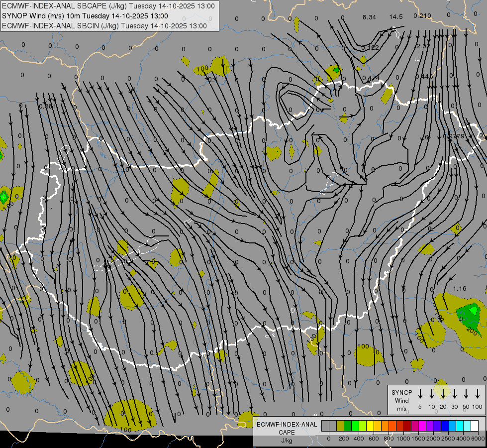Click the SBCAPE title line in header

[x=108, y=6]
